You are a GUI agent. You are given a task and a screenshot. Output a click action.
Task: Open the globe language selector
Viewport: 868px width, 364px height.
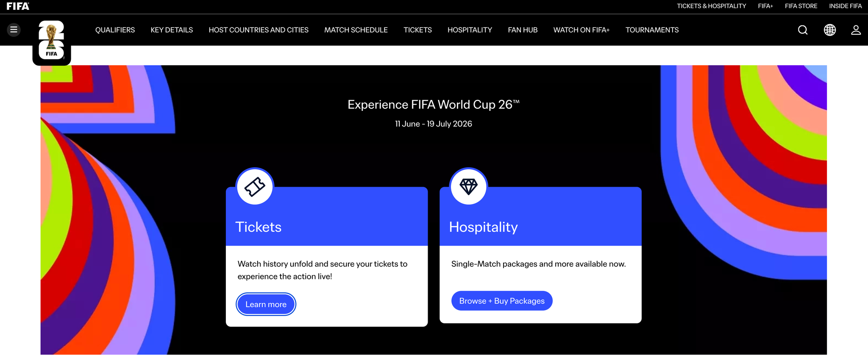pos(830,30)
